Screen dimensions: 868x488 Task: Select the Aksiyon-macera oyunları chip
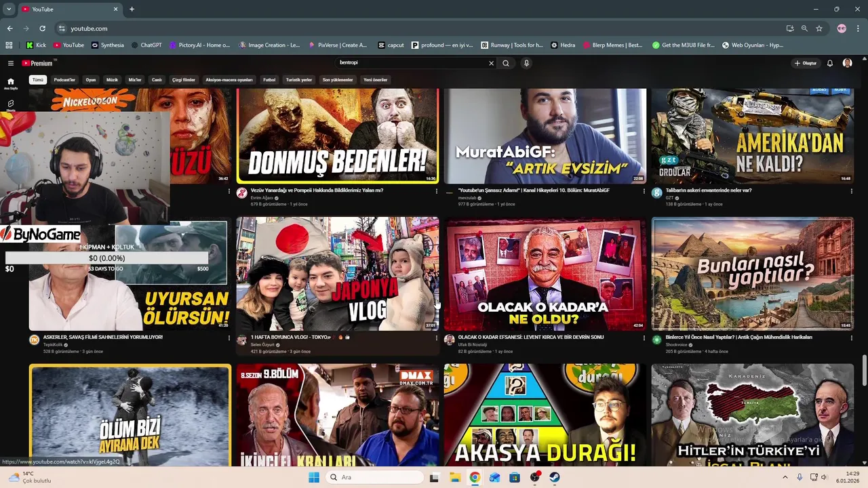click(229, 80)
